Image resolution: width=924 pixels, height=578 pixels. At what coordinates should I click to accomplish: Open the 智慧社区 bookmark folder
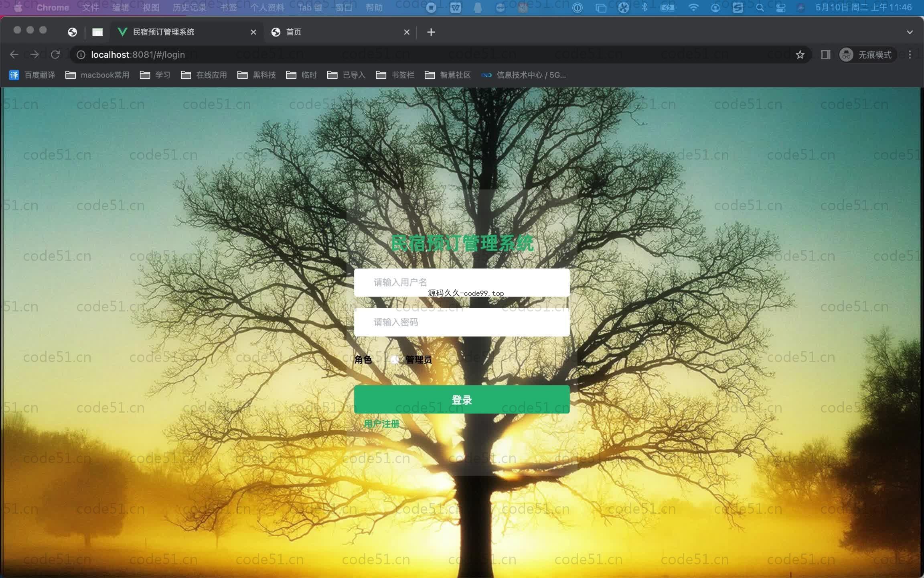click(x=448, y=75)
